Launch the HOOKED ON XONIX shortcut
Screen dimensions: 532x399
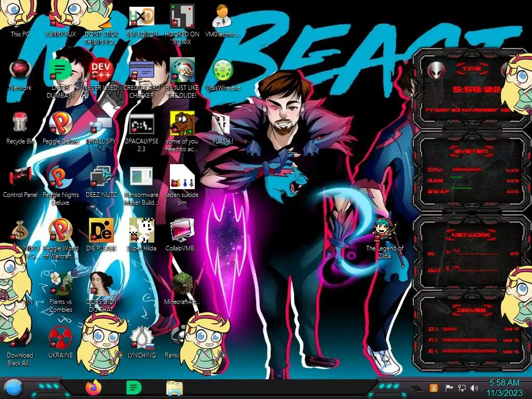click(182, 24)
